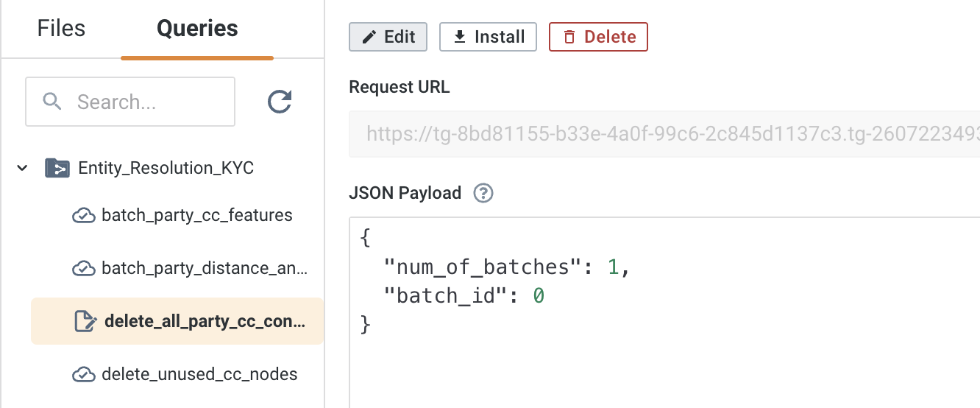Click the Request URL field
The height and width of the screenshot is (408, 980).
click(x=664, y=134)
